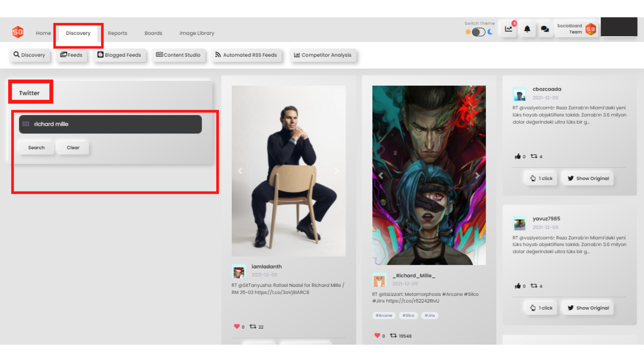Click the Search button

click(36, 148)
